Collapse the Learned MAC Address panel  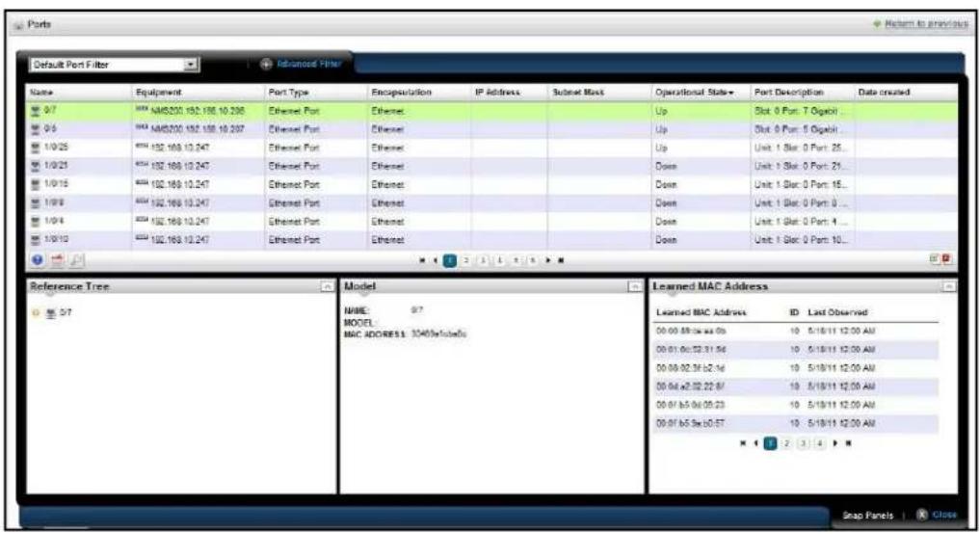pos(949,286)
